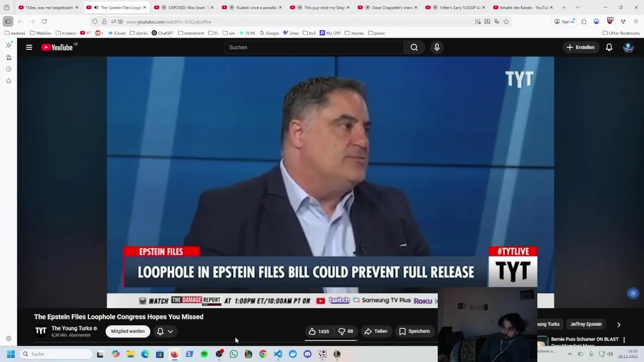This screenshot has width=644, height=362.
Task: Open YouTube notifications bell in header
Action: pyautogui.click(x=609, y=47)
